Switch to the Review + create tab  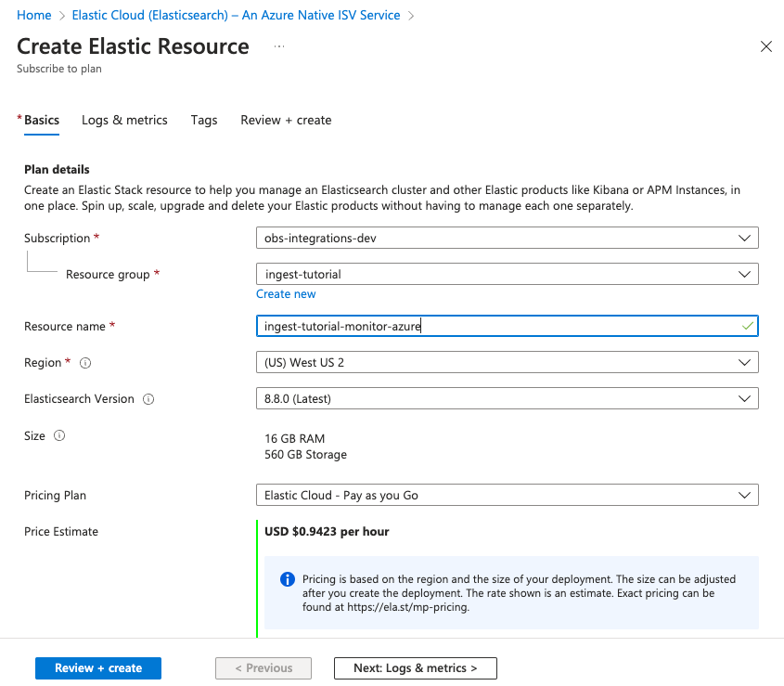285,120
